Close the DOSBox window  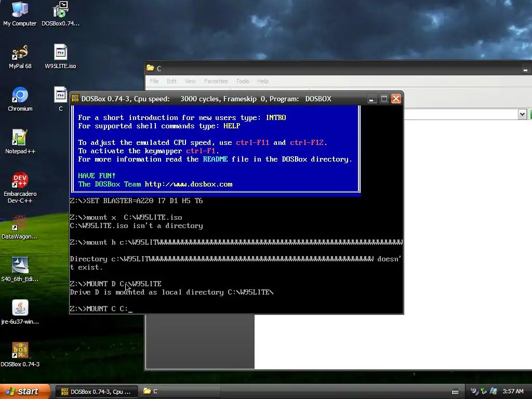pyautogui.click(x=396, y=99)
